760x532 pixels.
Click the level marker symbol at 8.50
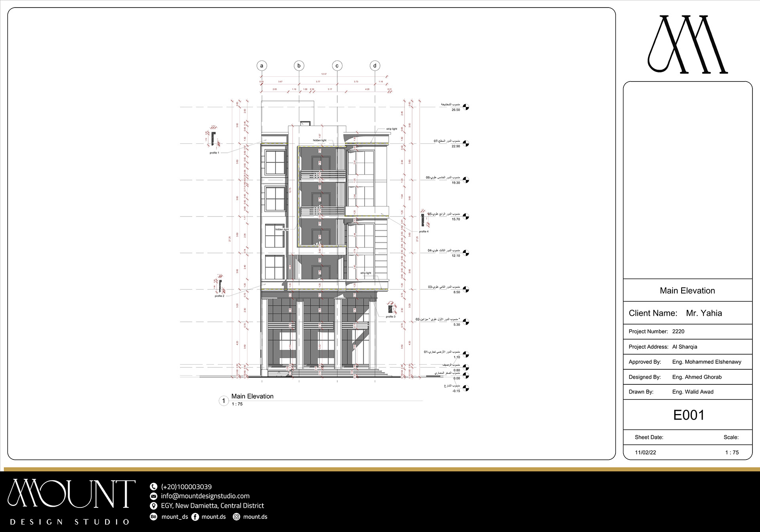pyautogui.click(x=466, y=289)
